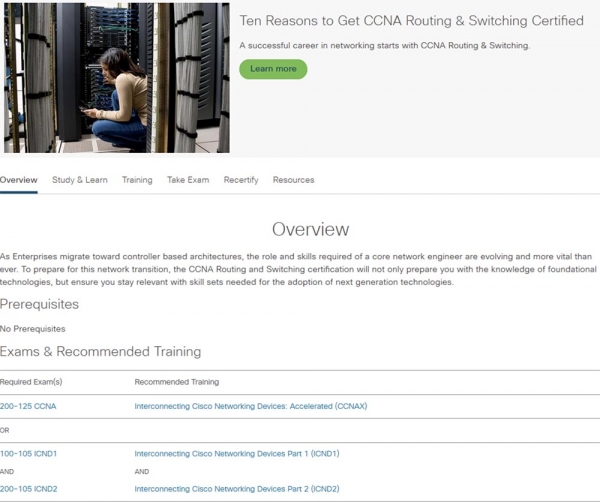The height and width of the screenshot is (502, 600).
Task: Go to the Take Exam tab
Action: click(188, 180)
